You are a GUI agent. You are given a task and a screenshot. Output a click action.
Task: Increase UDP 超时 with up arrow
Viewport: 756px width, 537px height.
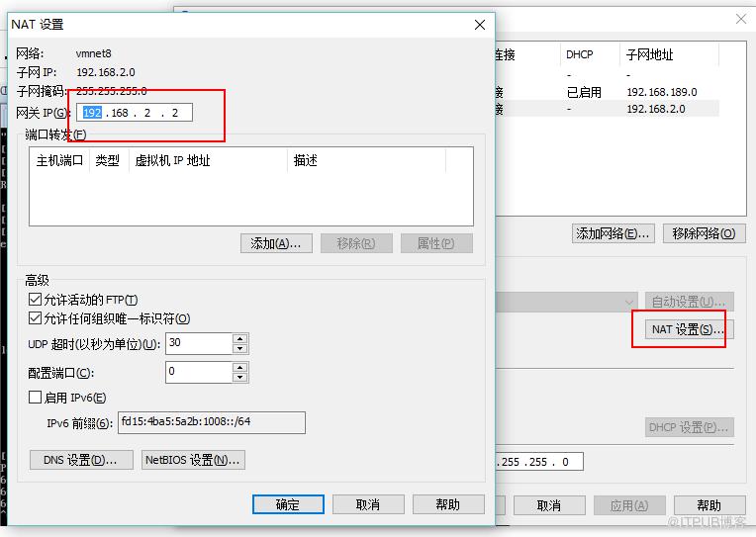click(240, 338)
